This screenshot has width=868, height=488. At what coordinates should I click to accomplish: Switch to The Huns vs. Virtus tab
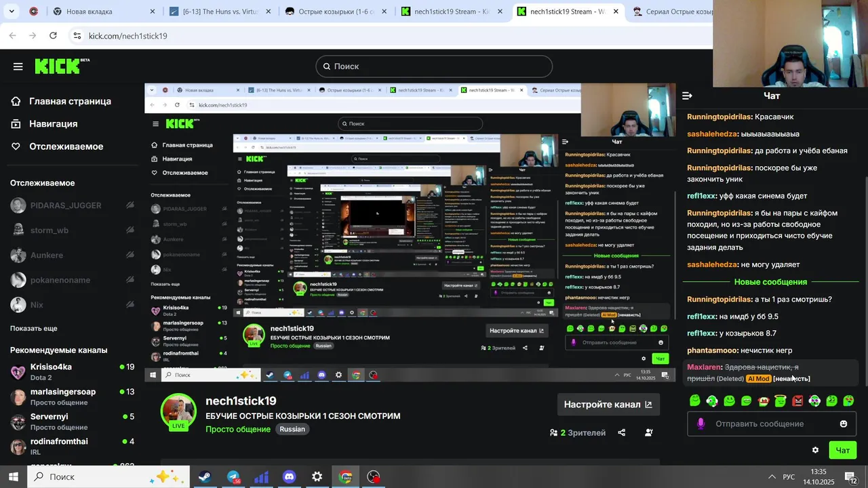[220, 12]
